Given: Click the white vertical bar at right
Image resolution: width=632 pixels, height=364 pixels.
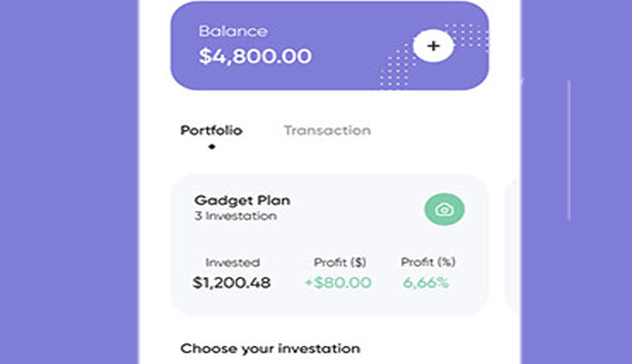Looking at the screenshot, I should (x=569, y=150).
